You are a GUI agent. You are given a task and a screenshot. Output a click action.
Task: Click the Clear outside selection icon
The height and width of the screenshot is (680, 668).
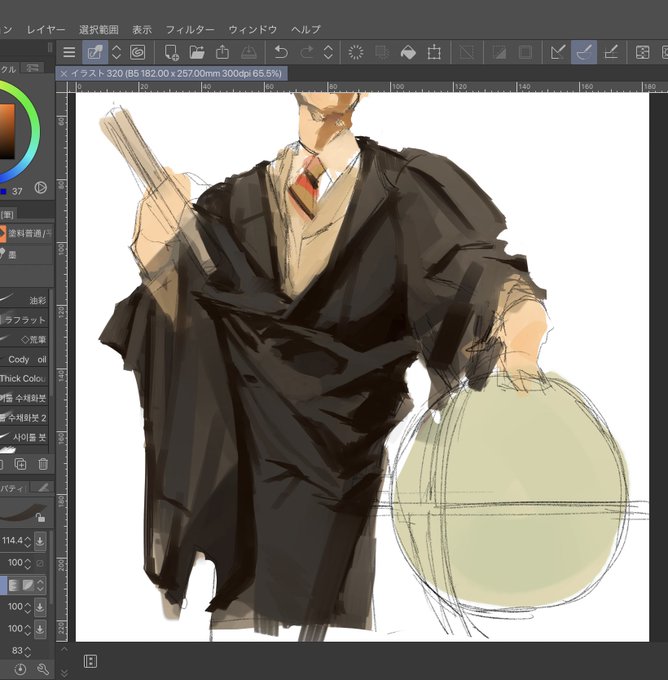pyautogui.click(x=382, y=52)
